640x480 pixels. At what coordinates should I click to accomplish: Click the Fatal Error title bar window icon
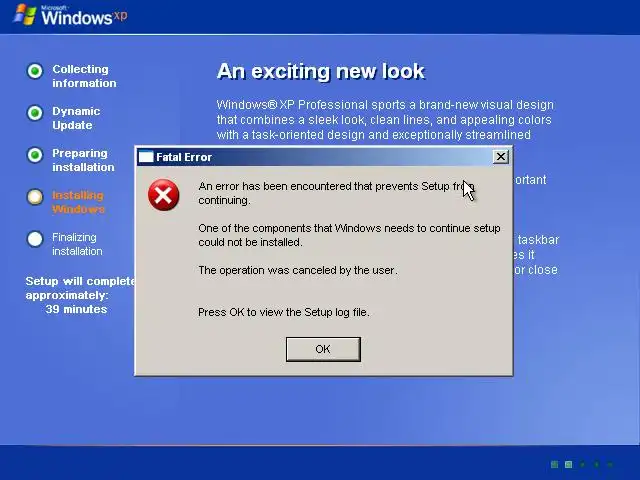pyautogui.click(x=146, y=157)
